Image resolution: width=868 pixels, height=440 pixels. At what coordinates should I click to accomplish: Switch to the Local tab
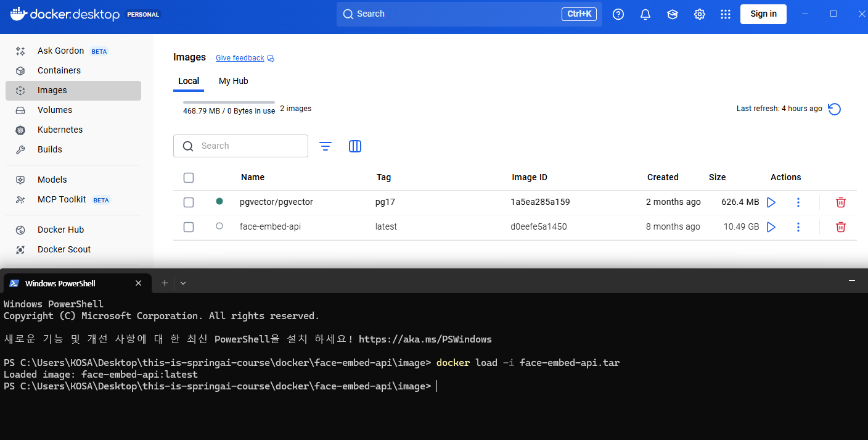click(189, 81)
